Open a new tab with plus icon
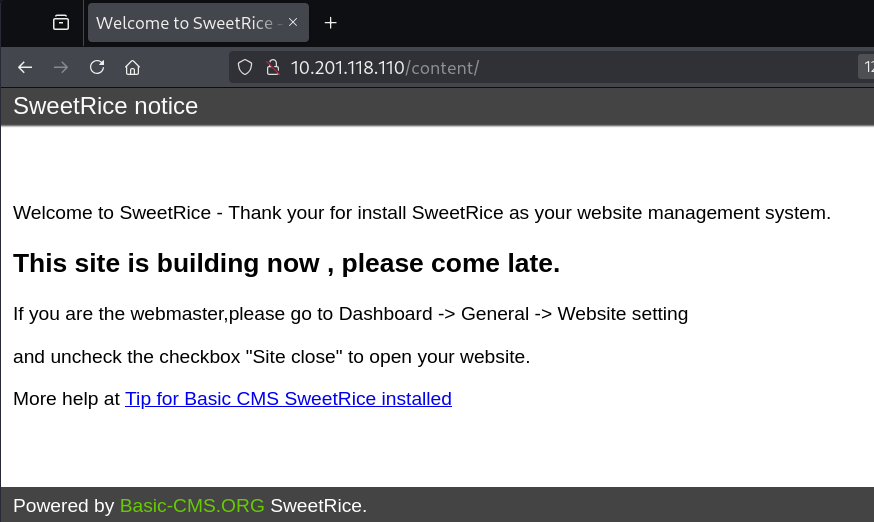Screen dimensions: 874x522 (331, 23)
